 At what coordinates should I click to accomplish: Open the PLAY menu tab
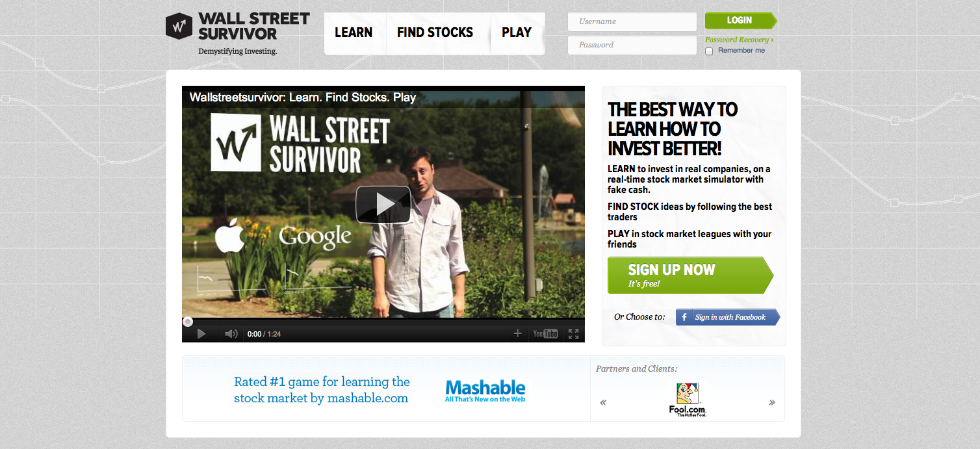(517, 33)
